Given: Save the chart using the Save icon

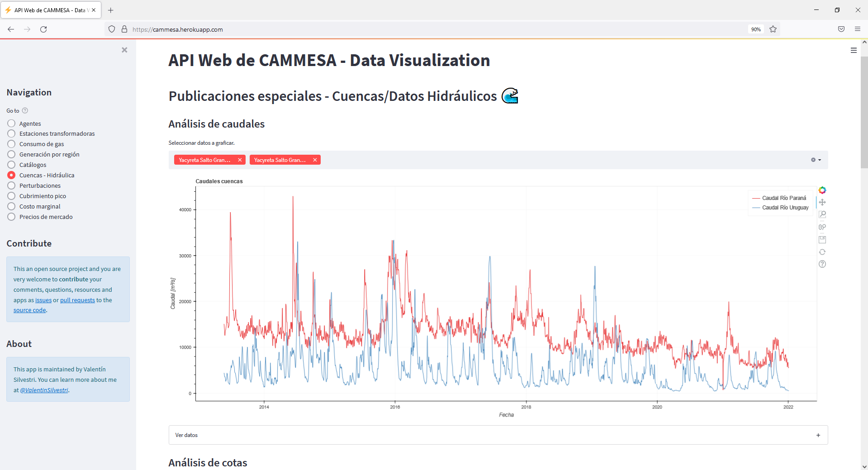Looking at the screenshot, I should [822, 239].
